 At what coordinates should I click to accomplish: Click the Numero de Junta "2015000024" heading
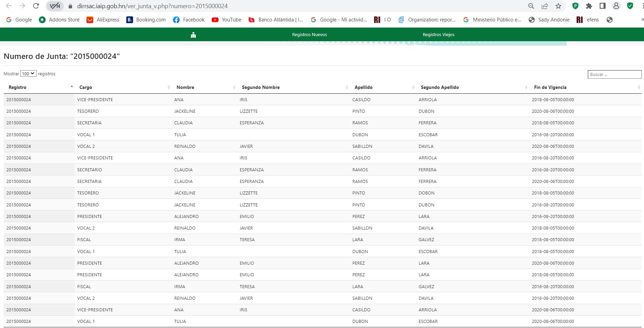62,56
